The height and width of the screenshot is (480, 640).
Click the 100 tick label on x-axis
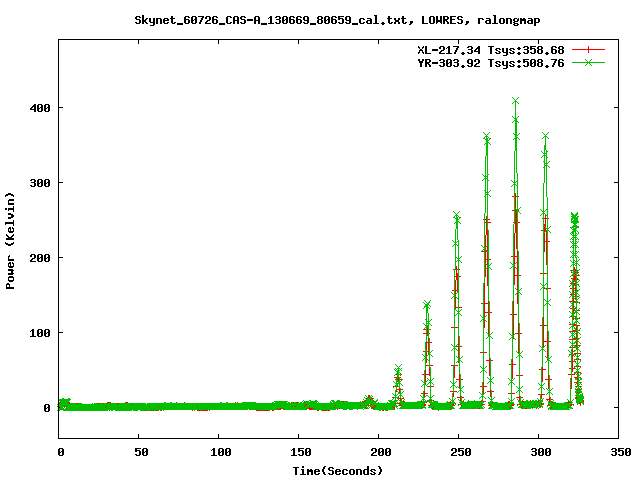221,452
